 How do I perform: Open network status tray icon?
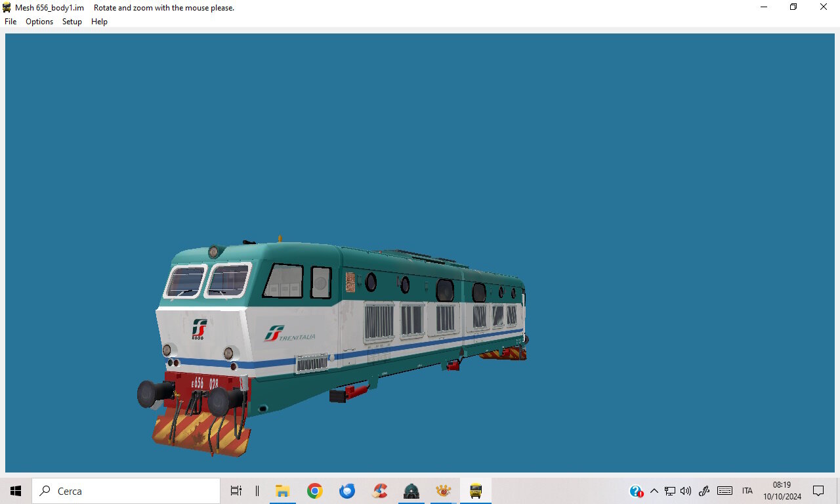(x=670, y=491)
